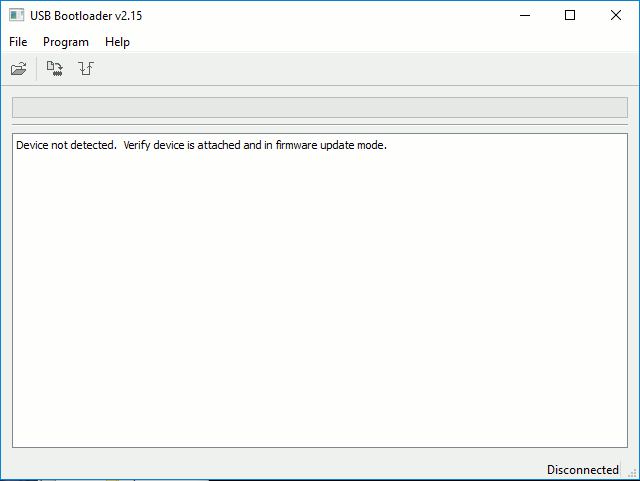Minimize the USB Bootloader window

(523, 15)
